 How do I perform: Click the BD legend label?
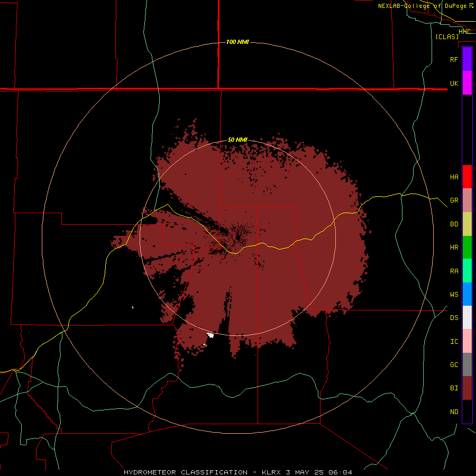pyautogui.click(x=454, y=224)
